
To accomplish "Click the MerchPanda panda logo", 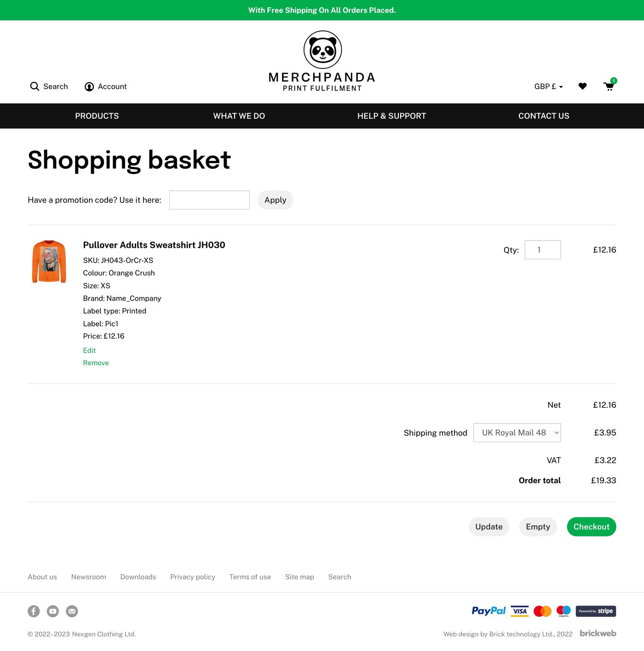I will (322, 50).
